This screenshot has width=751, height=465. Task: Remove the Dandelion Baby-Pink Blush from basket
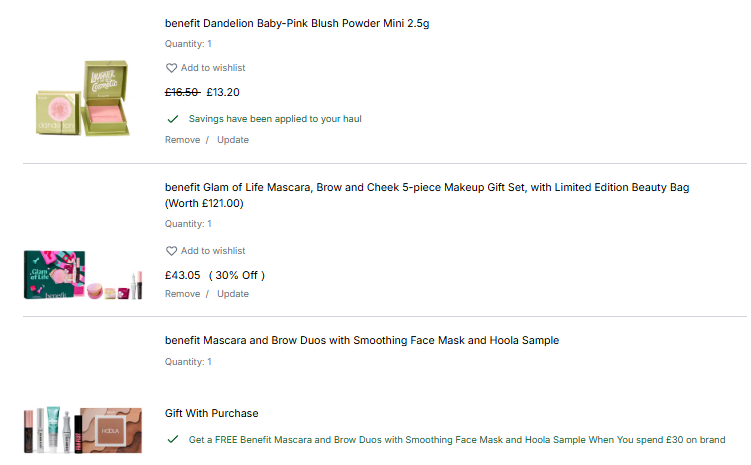[x=183, y=140]
